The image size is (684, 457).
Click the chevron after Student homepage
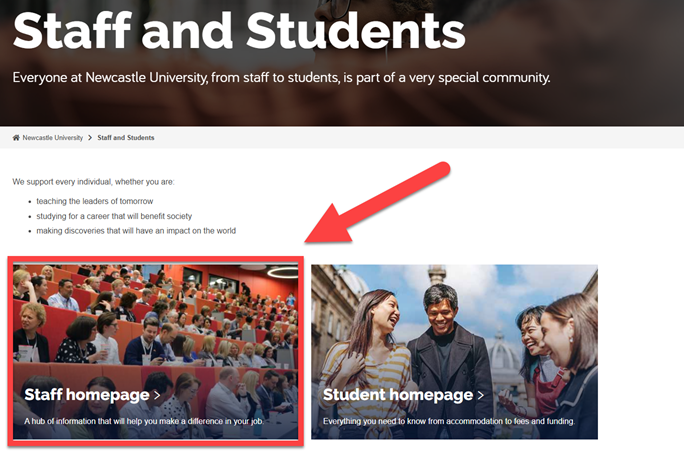[481, 395]
